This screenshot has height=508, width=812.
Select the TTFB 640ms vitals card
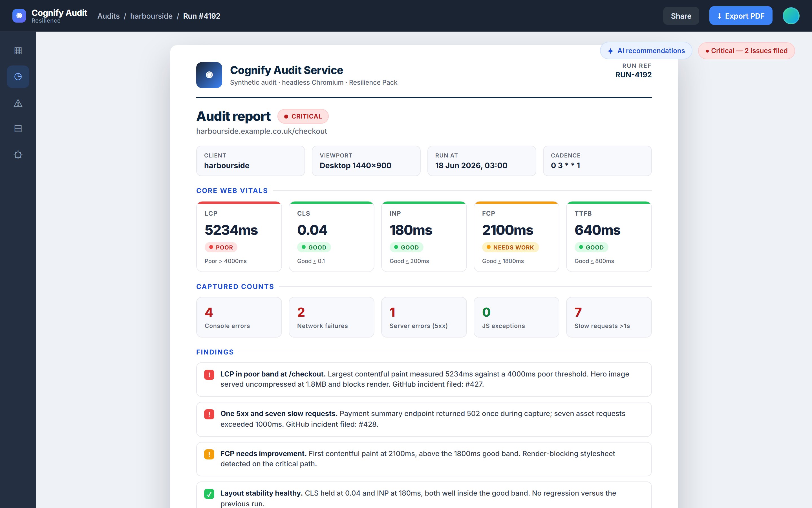click(x=609, y=237)
